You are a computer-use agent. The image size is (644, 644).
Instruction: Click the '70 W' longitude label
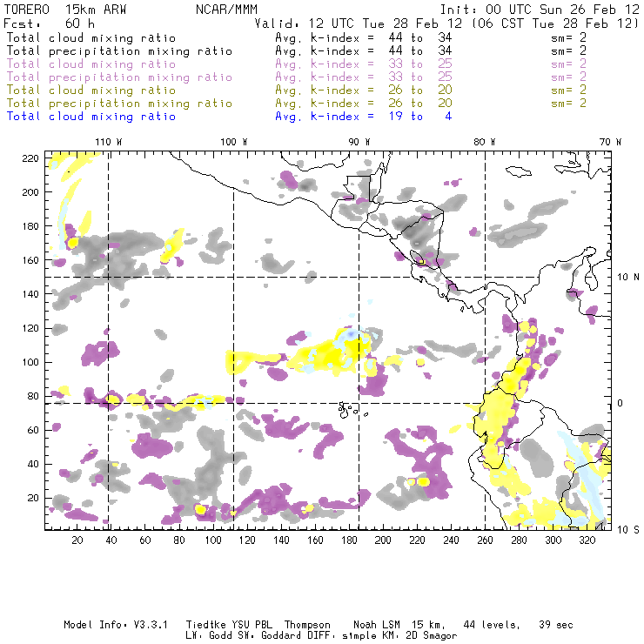click(x=610, y=142)
